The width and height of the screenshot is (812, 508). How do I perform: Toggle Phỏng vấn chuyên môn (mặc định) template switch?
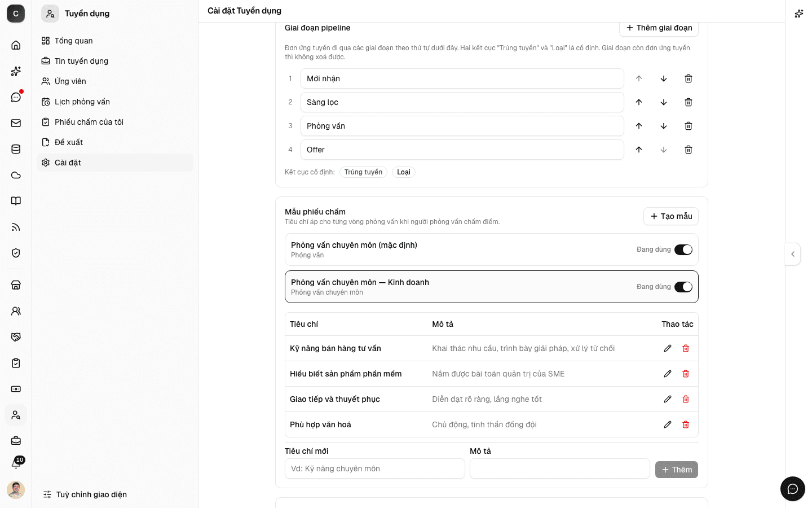pyautogui.click(x=683, y=249)
